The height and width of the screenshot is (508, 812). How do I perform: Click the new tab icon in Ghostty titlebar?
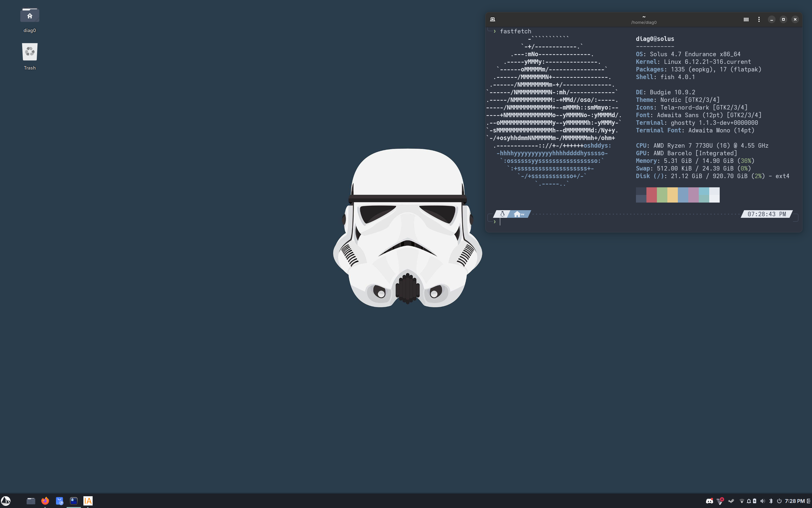tap(493, 19)
